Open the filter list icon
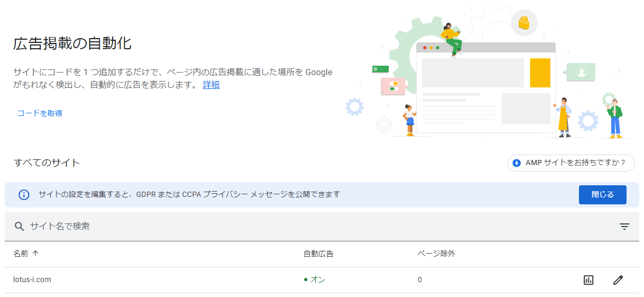644x297 pixels. coord(624,227)
